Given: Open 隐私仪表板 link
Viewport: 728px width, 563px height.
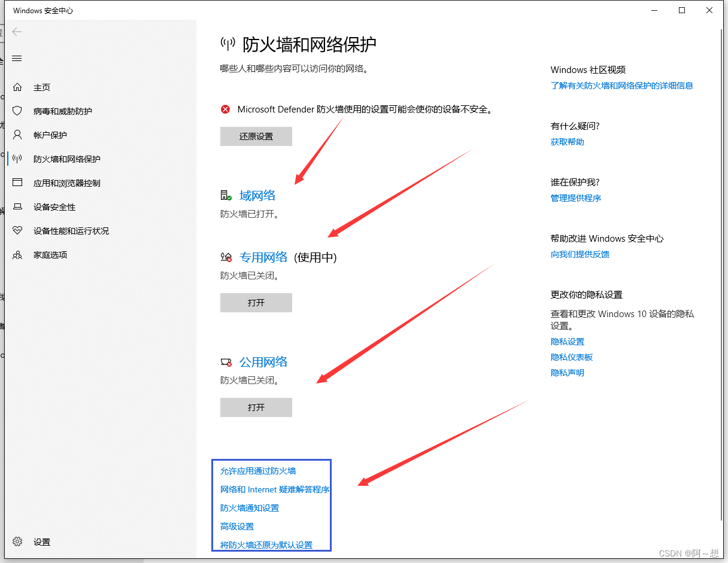Looking at the screenshot, I should pos(572,357).
